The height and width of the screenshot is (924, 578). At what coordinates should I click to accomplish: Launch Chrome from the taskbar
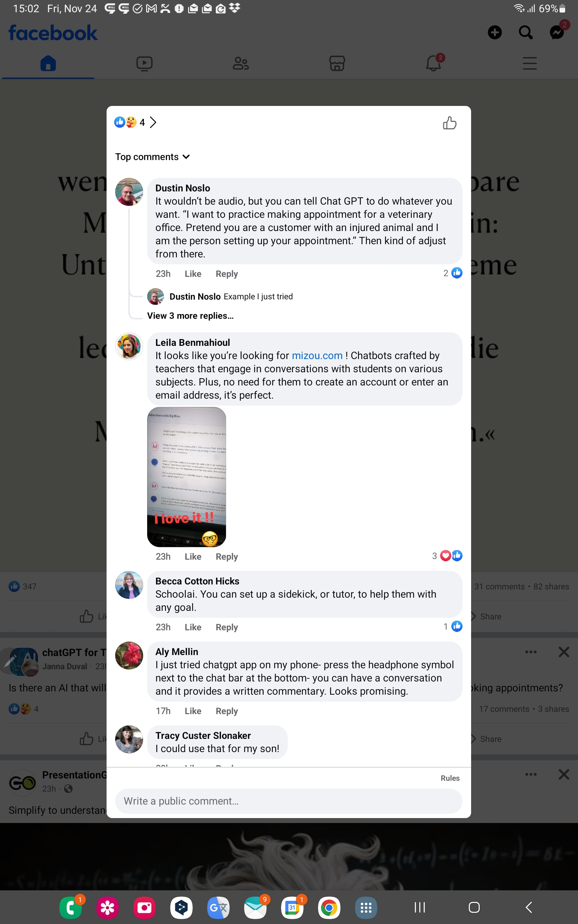pos(329,907)
